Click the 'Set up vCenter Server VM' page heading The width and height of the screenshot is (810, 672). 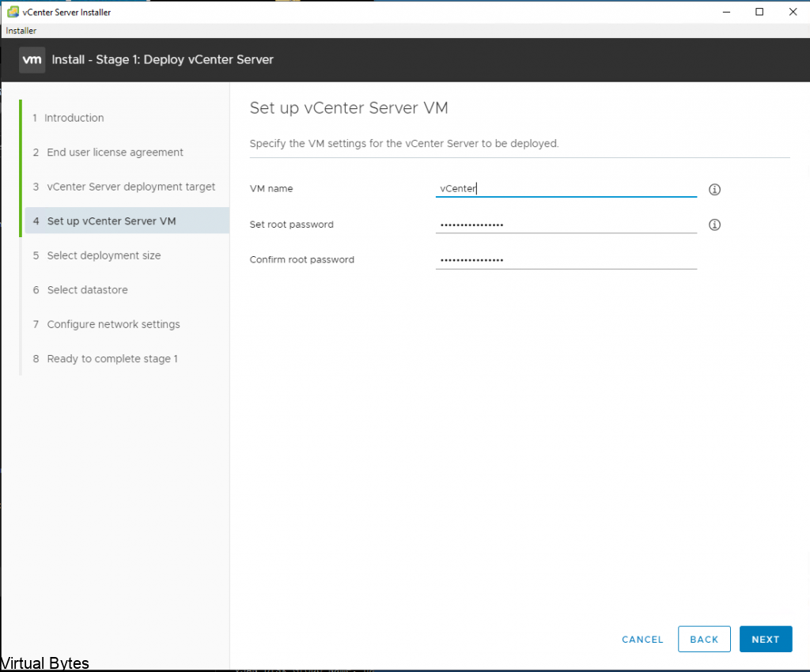349,108
